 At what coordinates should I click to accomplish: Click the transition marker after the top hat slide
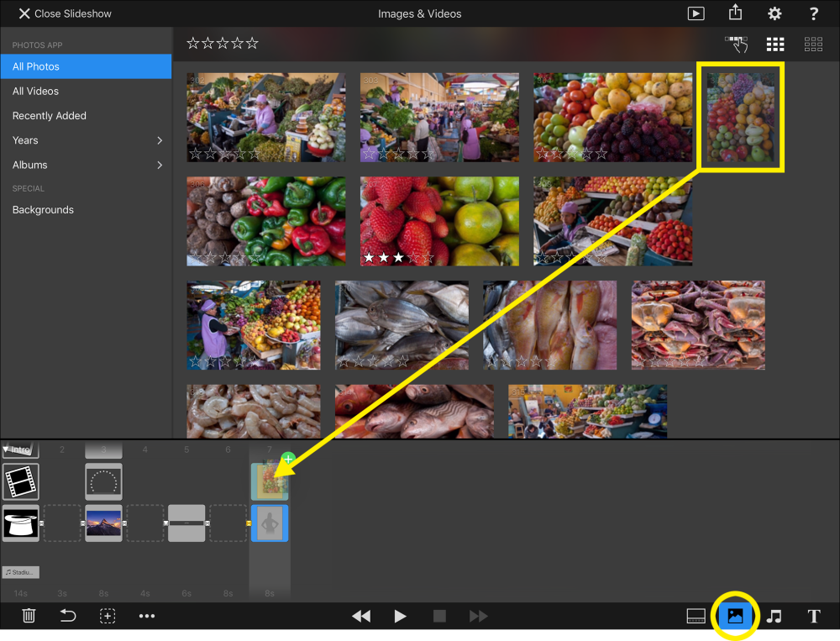click(x=42, y=523)
